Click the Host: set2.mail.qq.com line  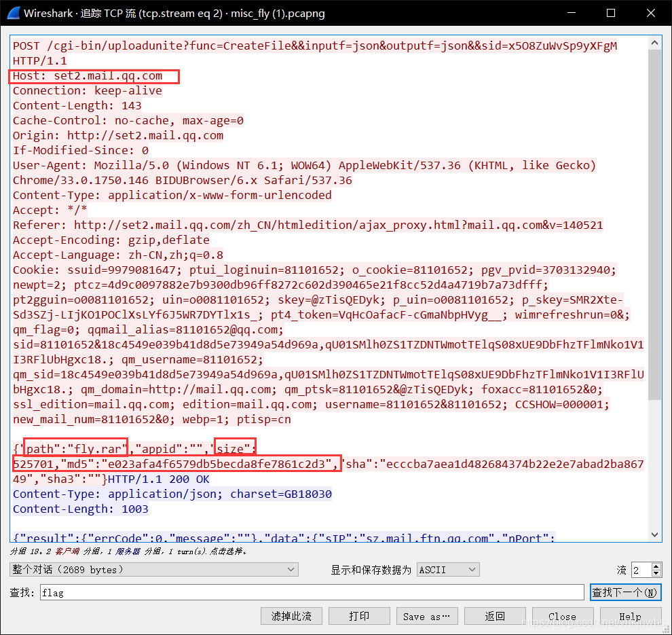(x=88, y=75)
